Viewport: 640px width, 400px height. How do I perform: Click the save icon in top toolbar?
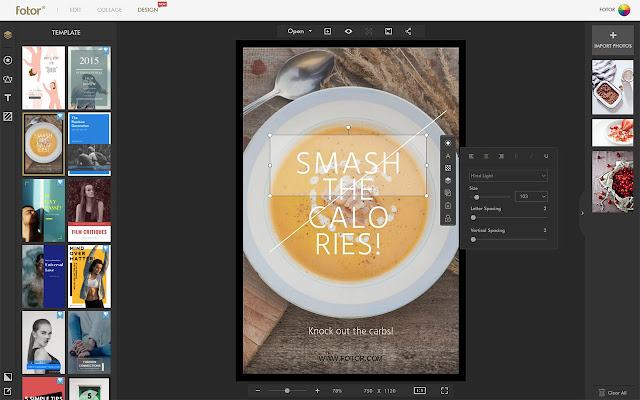pos(388,31)
